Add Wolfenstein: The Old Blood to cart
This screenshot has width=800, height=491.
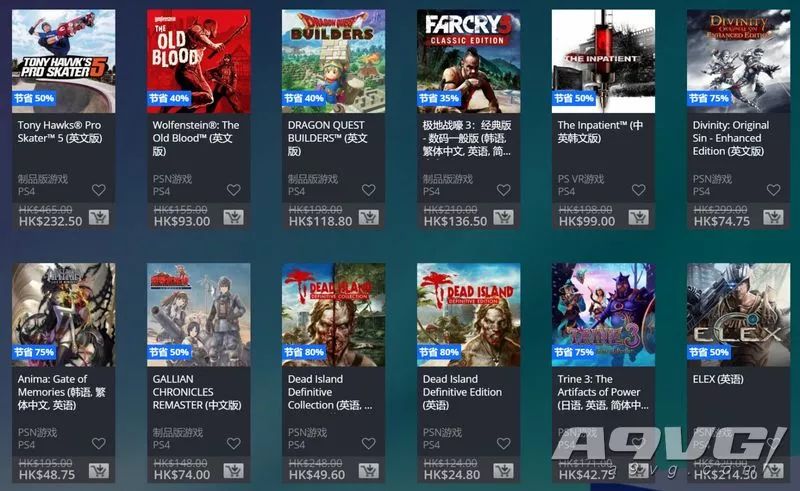tap(234, 217)
